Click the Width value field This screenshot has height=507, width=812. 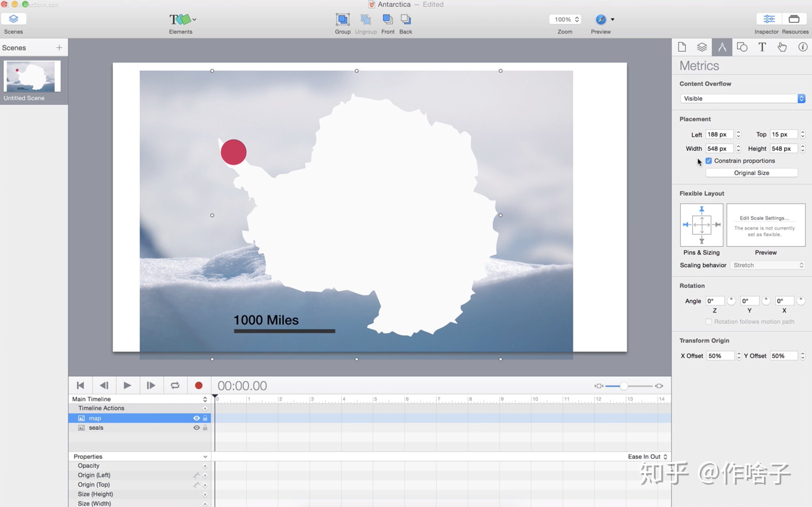tap(719, 148)
